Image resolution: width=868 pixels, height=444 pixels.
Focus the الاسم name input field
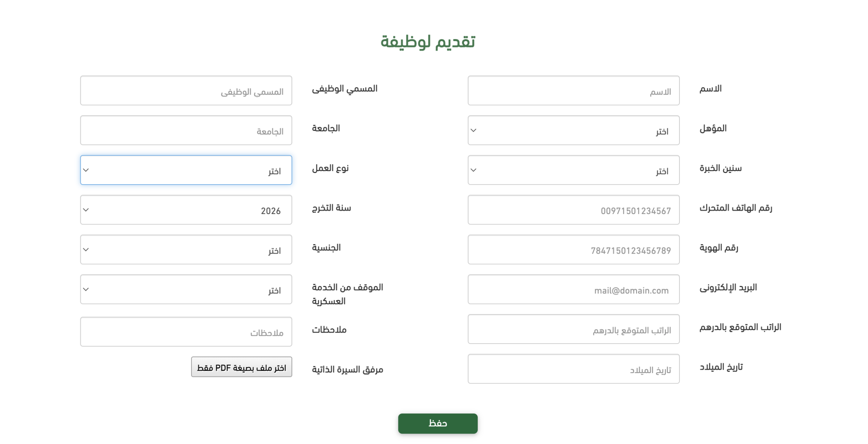point(573,91)
